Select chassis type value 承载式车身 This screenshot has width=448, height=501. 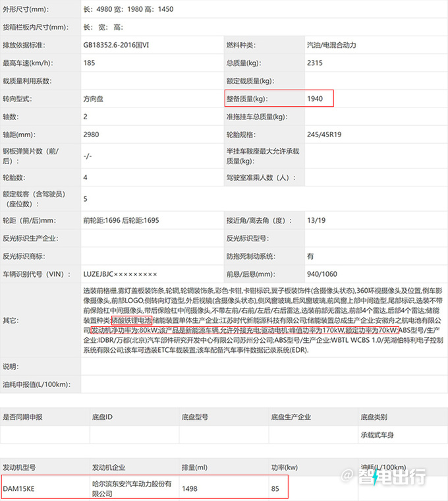[377, 435]
